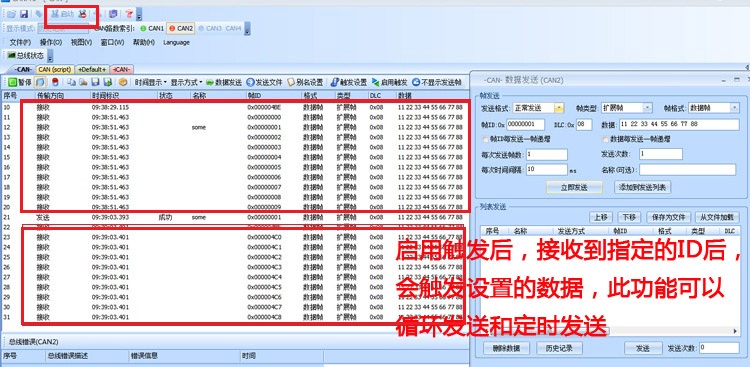The image size is (750, 367).
Task: Enable 帧ID每发送一帧递增 checkbox
Action: [486, 140]
